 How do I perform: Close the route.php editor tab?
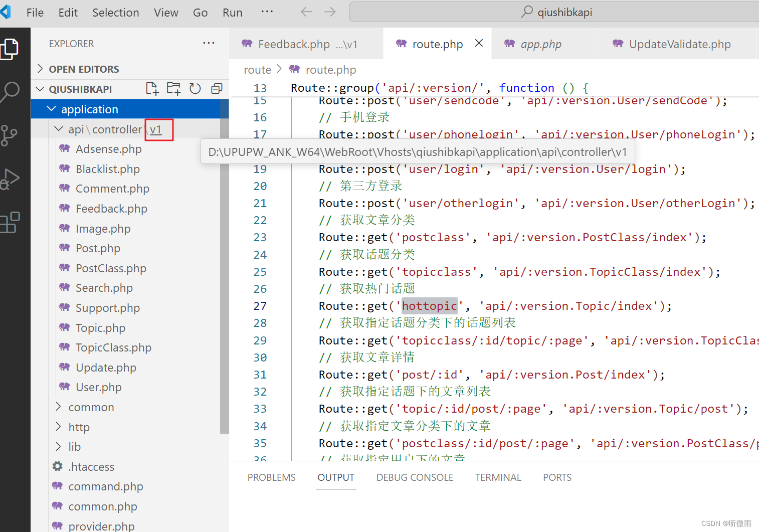point(479,43)
